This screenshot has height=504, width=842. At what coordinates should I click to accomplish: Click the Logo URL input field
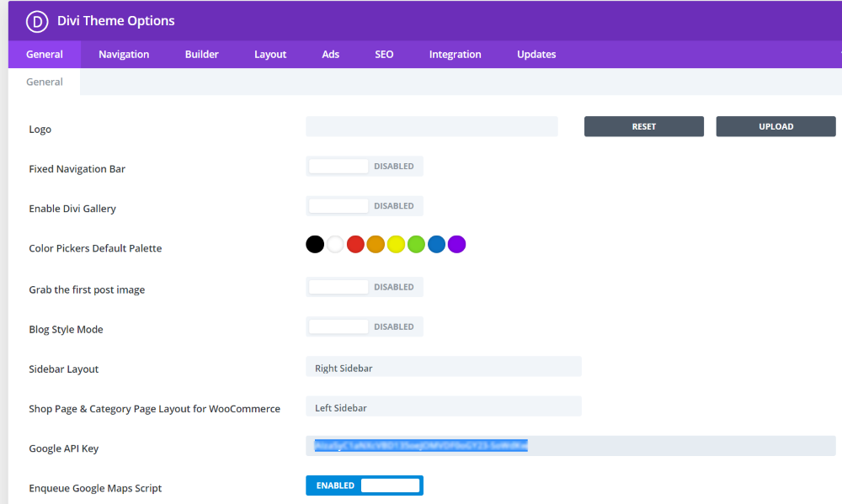pos(432,127)
